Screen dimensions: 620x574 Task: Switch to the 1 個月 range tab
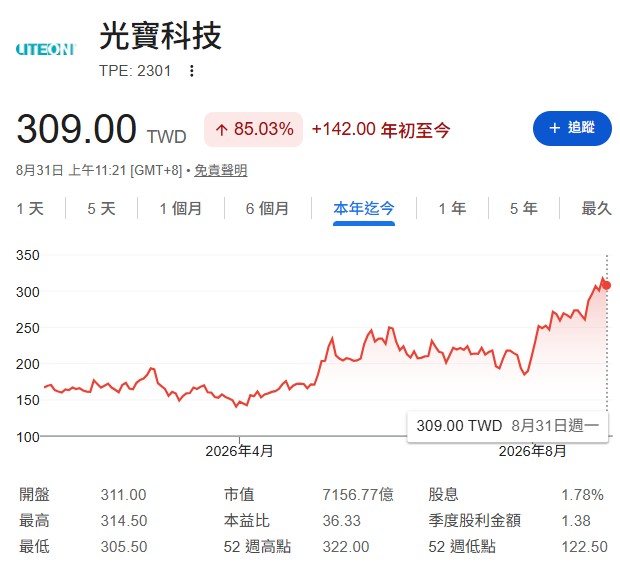[181, 208]
